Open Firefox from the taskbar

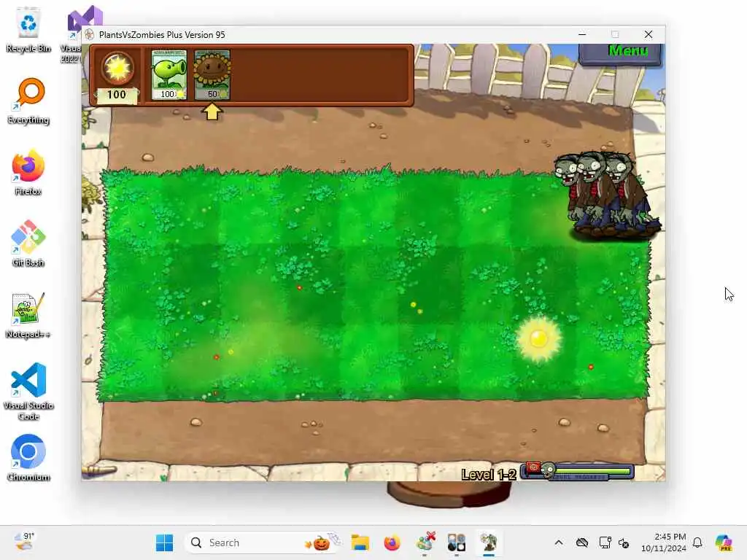[392, 542]
